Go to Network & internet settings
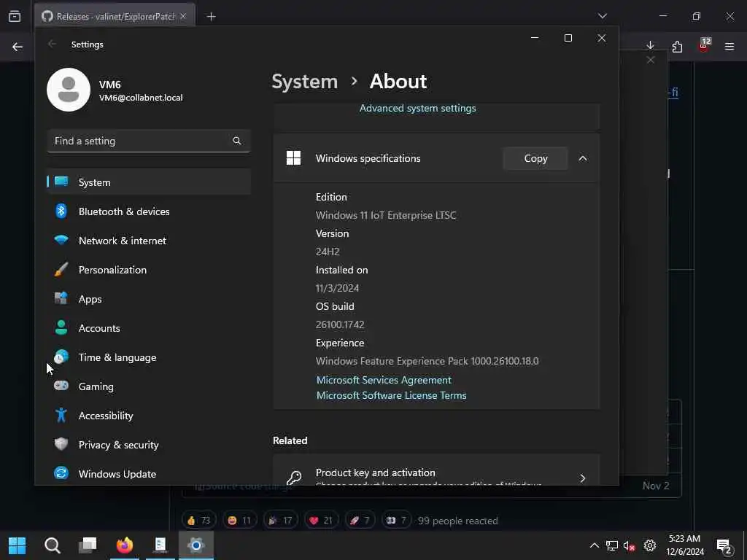The width and height of the screenshot is (747, 560). click(x=149, y=240)
